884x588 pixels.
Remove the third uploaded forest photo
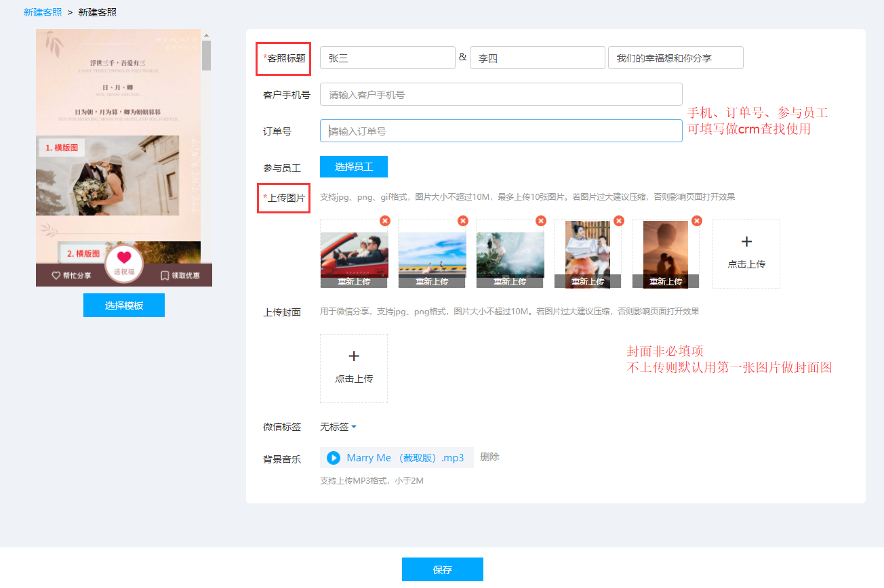tap(541, 221)
